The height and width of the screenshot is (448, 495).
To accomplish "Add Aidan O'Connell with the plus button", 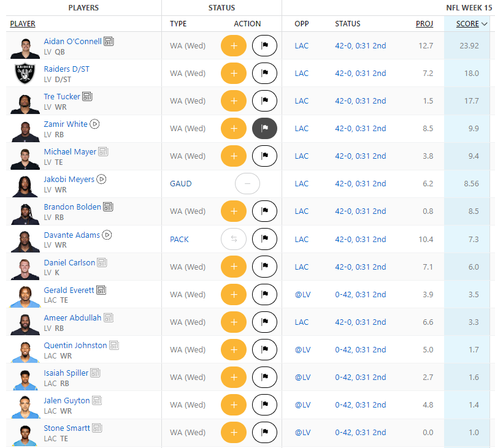I will (234, 46).
